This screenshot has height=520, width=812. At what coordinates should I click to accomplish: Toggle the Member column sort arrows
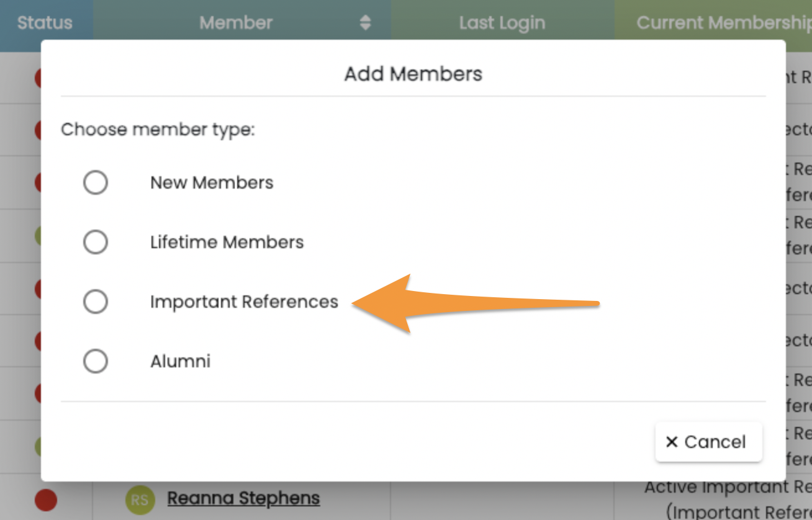(365, 24)
